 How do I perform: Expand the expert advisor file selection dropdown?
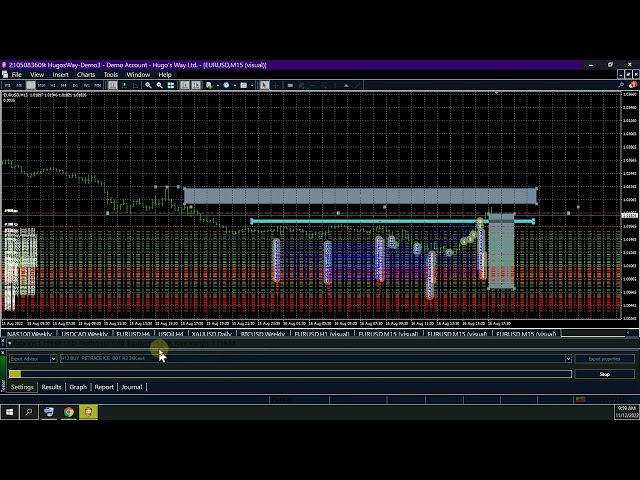(x=568, y=358)
